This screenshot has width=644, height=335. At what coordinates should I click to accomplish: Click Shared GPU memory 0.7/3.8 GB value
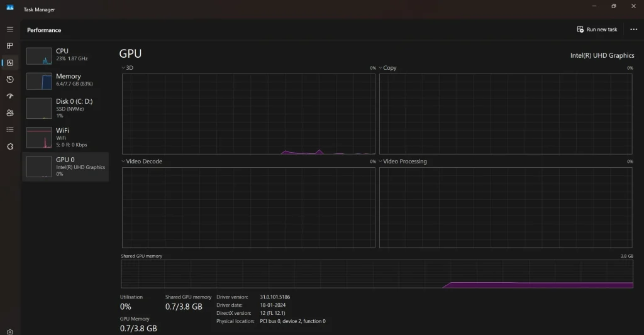pyautogui.click(x=184, y=307)
